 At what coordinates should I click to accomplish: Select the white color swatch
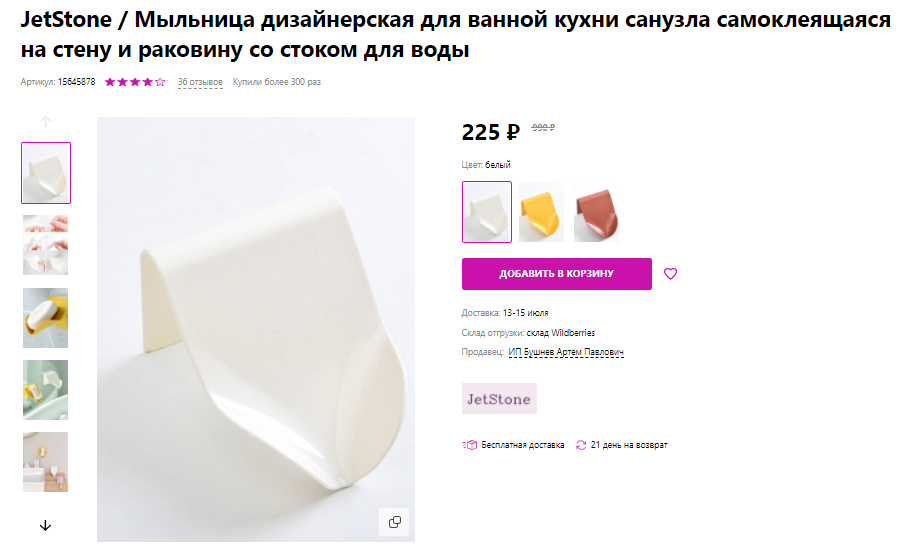[487, 212]
